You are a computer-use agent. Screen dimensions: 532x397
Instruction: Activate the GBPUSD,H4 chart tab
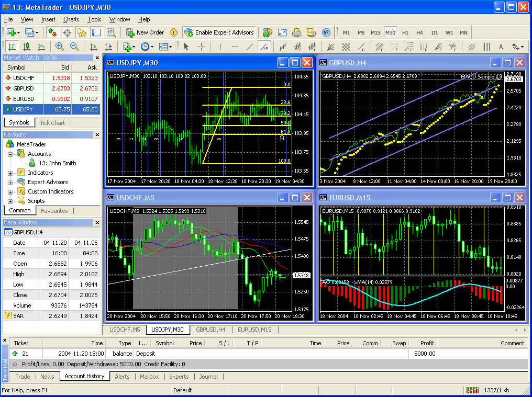click(210, 329)
